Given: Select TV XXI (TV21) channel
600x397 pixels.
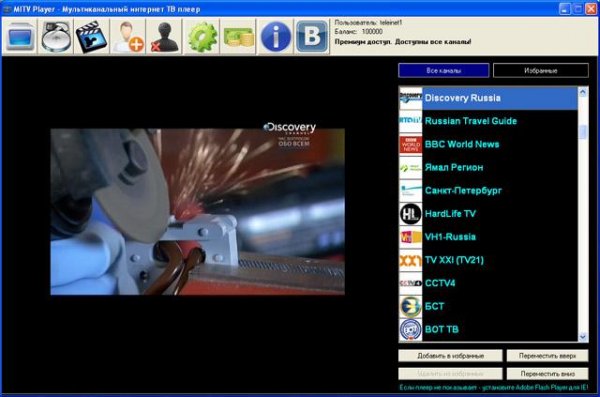Looking at the screenshot, I should pyautogui.click(x=488, y=260).
